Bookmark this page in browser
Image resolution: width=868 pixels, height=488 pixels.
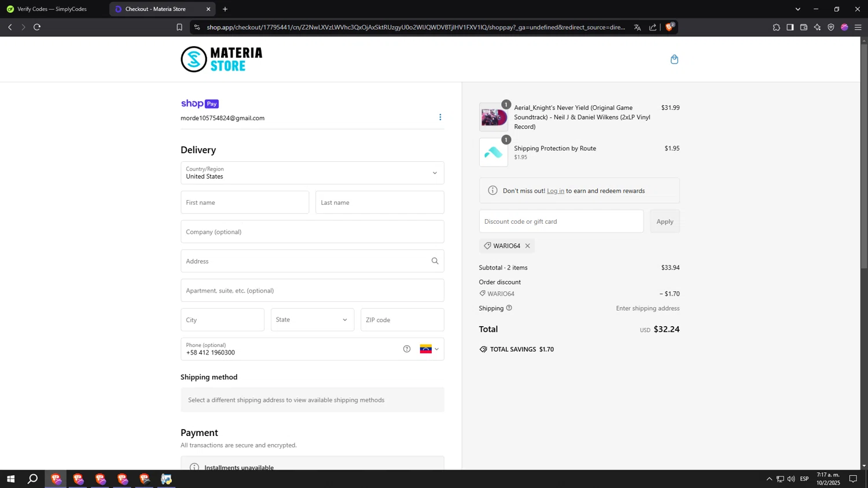(179, 27)
